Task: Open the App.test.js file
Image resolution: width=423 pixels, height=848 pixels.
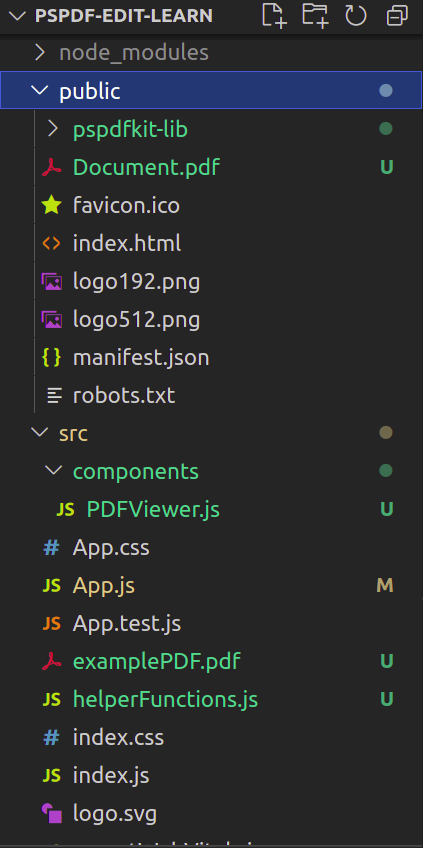Action: tap(127, 624)
